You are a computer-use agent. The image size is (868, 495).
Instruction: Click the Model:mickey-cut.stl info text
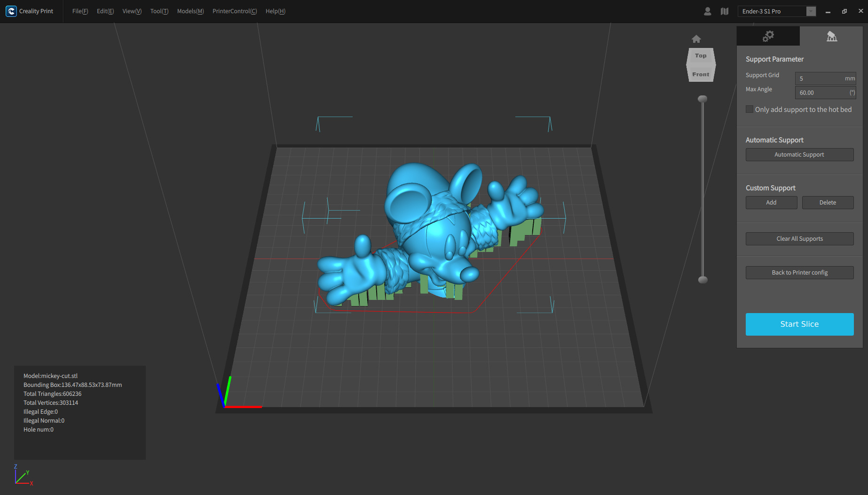coord(50,376)
